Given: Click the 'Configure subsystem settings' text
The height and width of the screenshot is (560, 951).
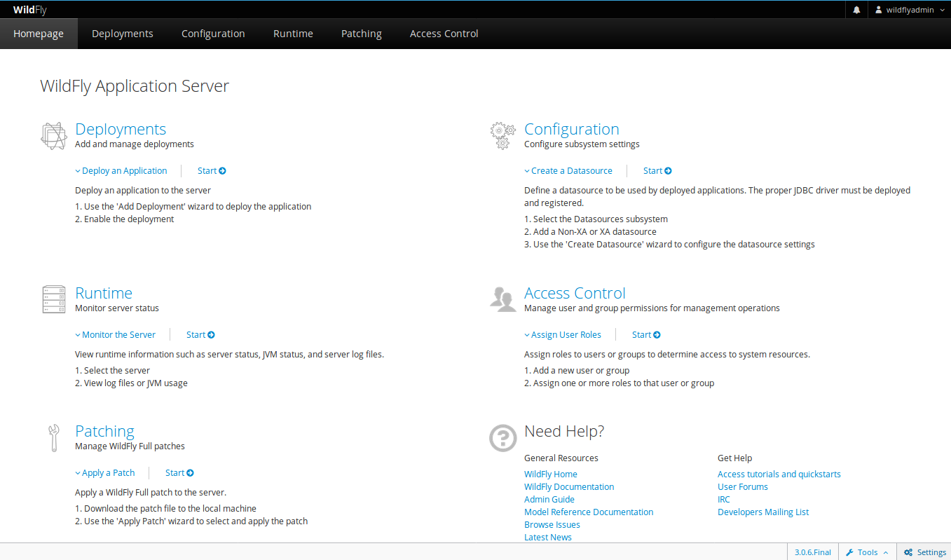Looking at the screenshot, I should pyautogui.click(x=582, y=144).
